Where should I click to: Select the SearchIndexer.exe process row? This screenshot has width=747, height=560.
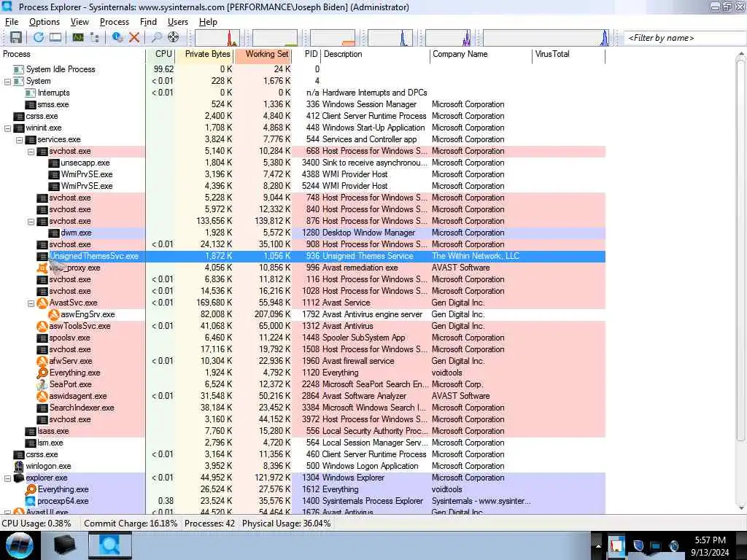(303, 408)
